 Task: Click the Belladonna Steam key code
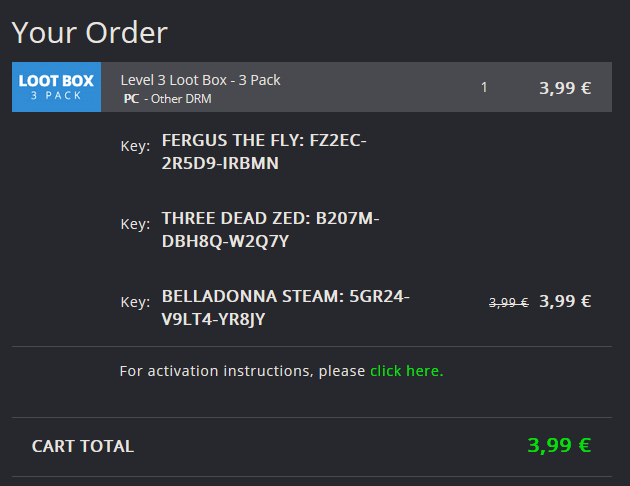285,308
